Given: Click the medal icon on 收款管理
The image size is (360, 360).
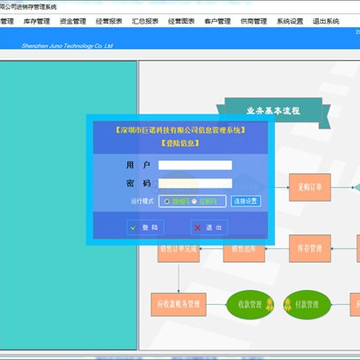Looking at the screenshot, I should (x=269, y=305).
